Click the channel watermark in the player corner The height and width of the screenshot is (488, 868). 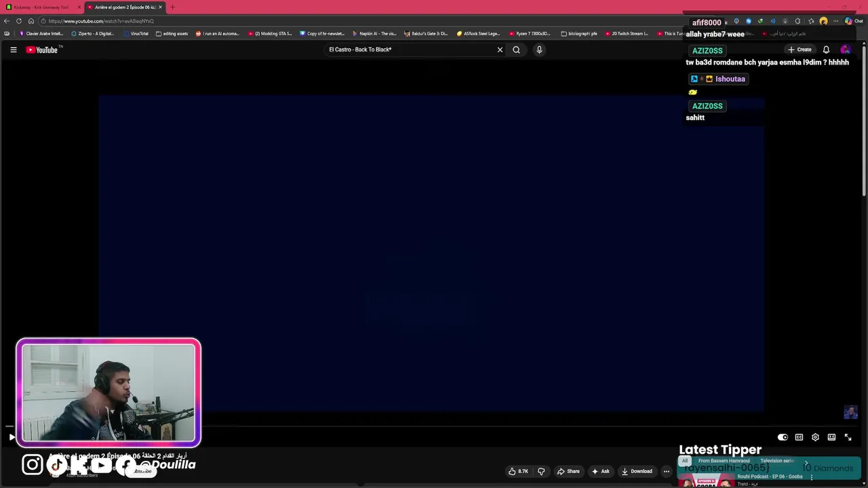tap(850, 412)
